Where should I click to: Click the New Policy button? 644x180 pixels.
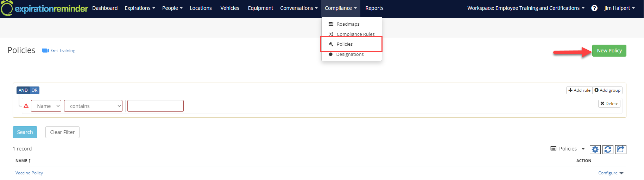(609, 51)
